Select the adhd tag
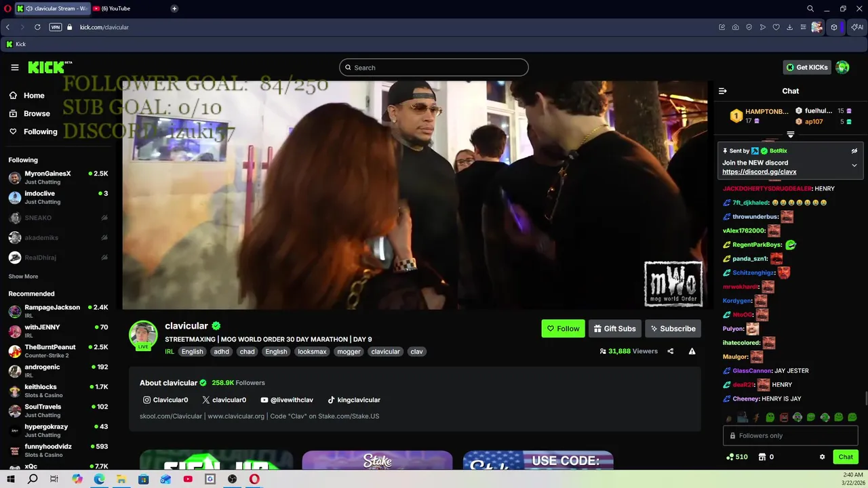This screenshot has height=488, width=868. point(222,351)
